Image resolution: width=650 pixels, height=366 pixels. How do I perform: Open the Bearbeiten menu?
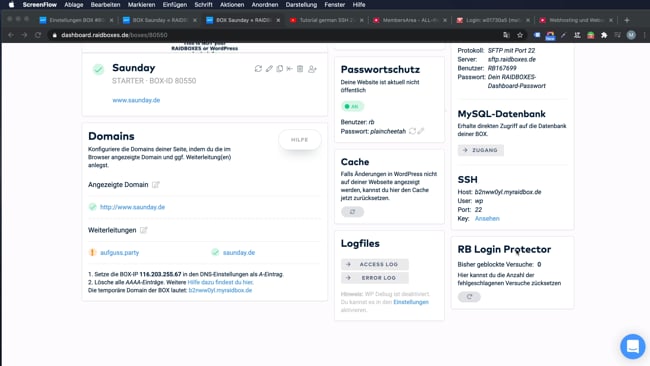pos(105,5)
